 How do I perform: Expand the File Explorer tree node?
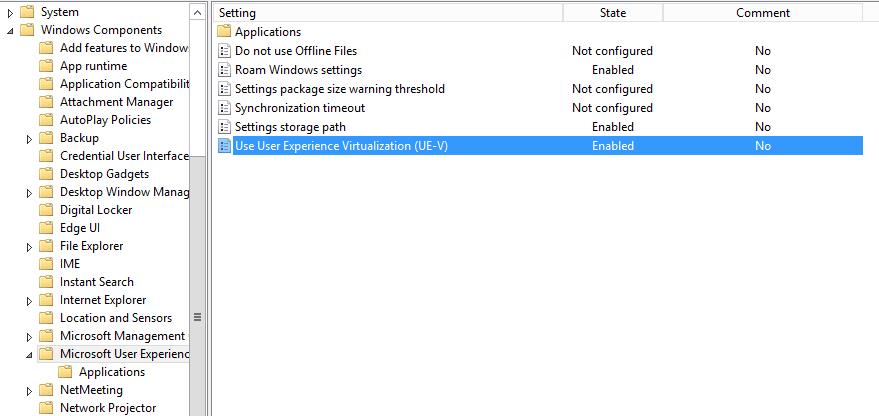coord(30,246)
